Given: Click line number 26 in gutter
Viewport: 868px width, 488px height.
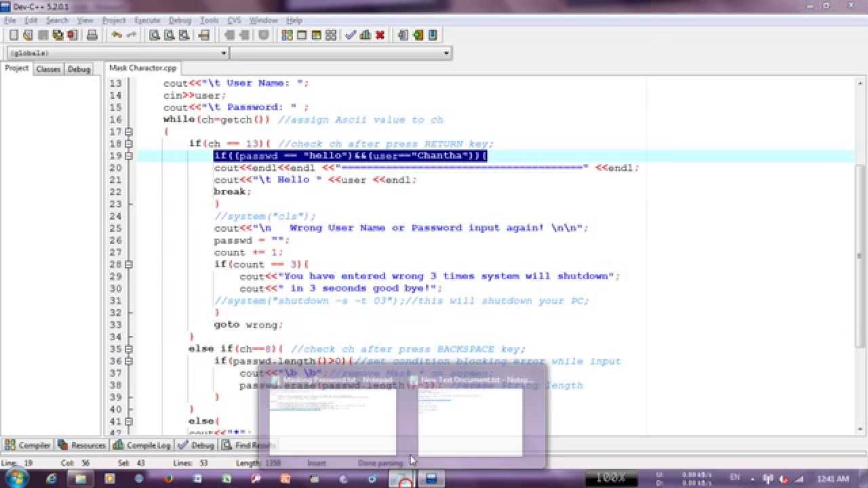Looking at the screenshot, I should [x=115, y=240].
